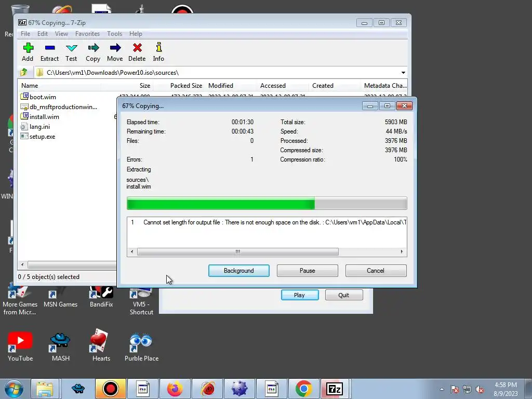Open the VM5 Shortcut desktop icon
This screenshot has height=399, width=532.
(141, 300)
